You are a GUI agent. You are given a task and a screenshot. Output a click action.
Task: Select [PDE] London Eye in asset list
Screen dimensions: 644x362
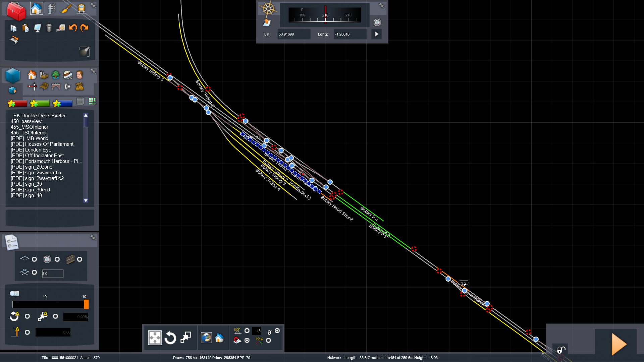(x=31, y=150)
